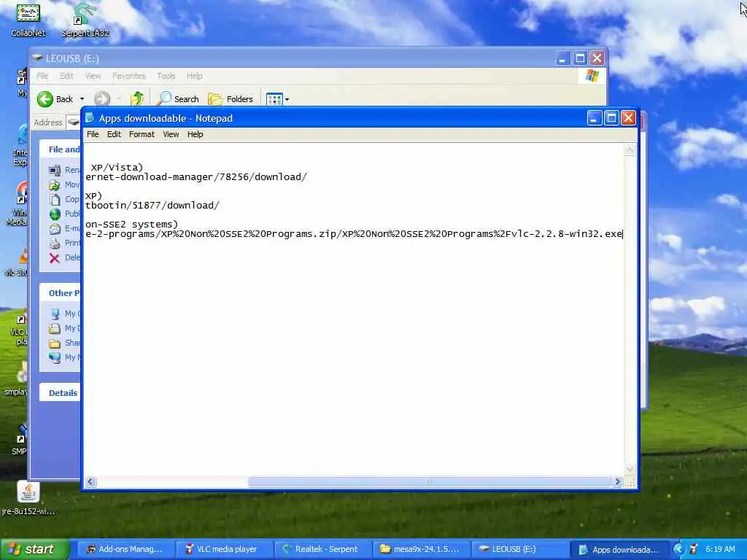Click the Search button in Explorer toolbar

pyautogui.click(x=179, y=98)
